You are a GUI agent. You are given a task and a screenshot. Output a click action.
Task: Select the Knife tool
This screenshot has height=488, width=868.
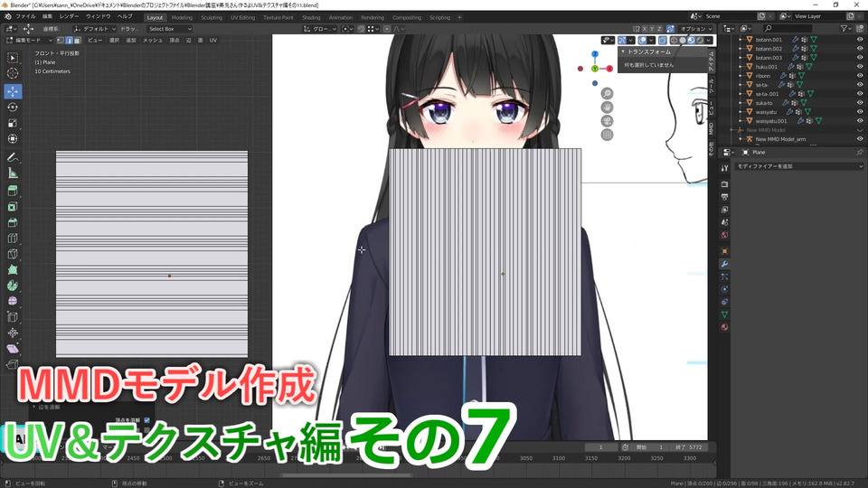[x=12, y=254]
